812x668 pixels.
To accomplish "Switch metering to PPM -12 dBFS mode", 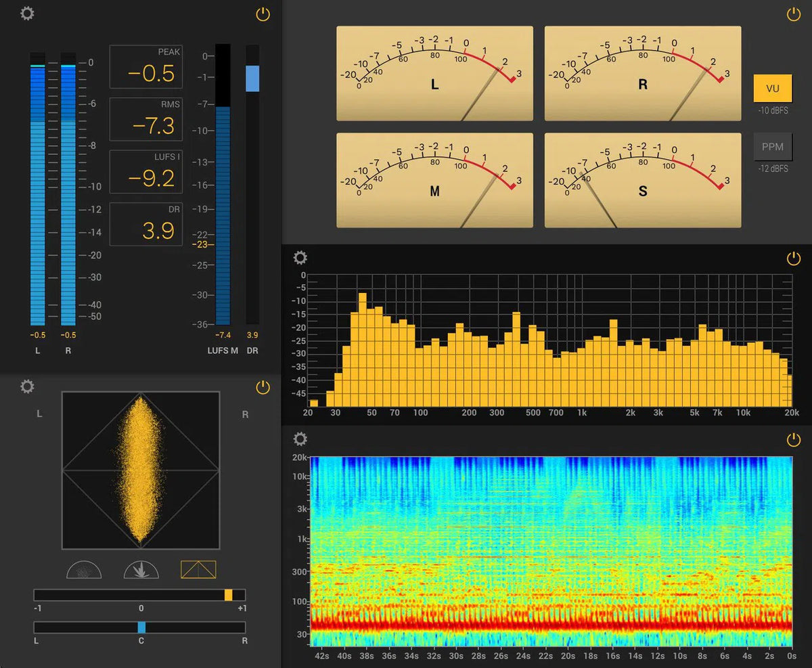I will point(773,146).
